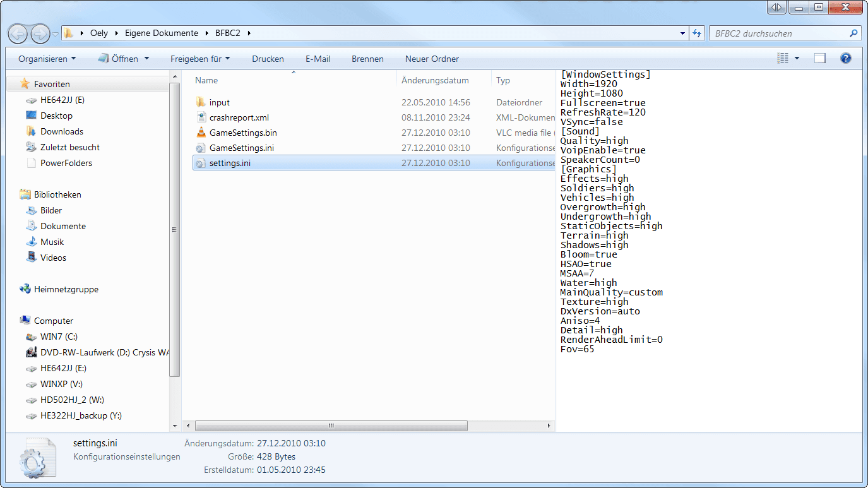Screen dimensions: 868x488
Task: Open Help with the question mark icon
Action: (846, 59)
